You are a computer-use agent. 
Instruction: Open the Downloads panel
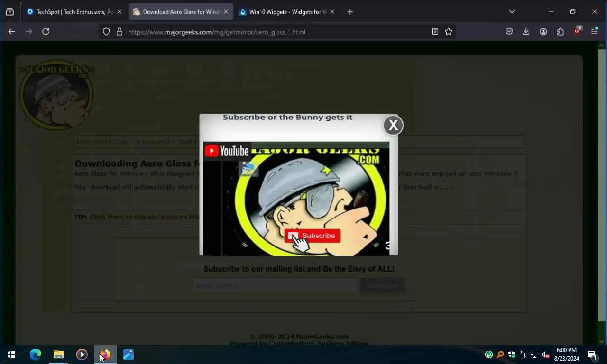[x=526, y=32]
